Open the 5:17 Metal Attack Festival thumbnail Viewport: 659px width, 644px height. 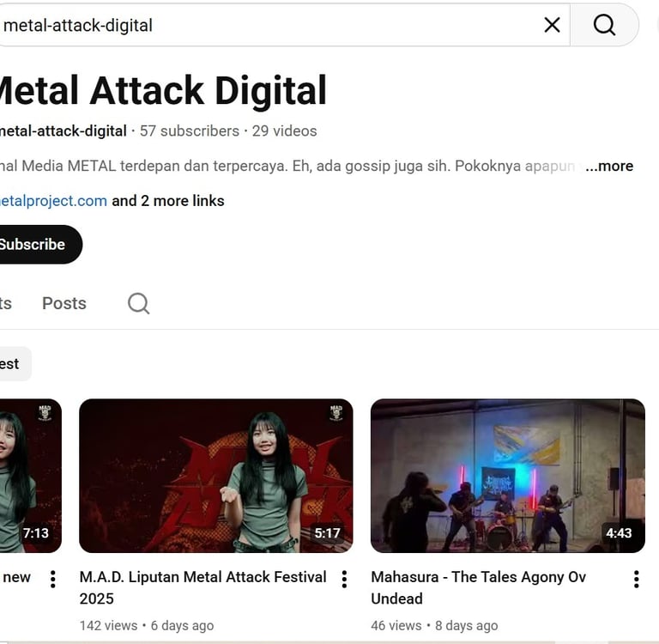216,476
